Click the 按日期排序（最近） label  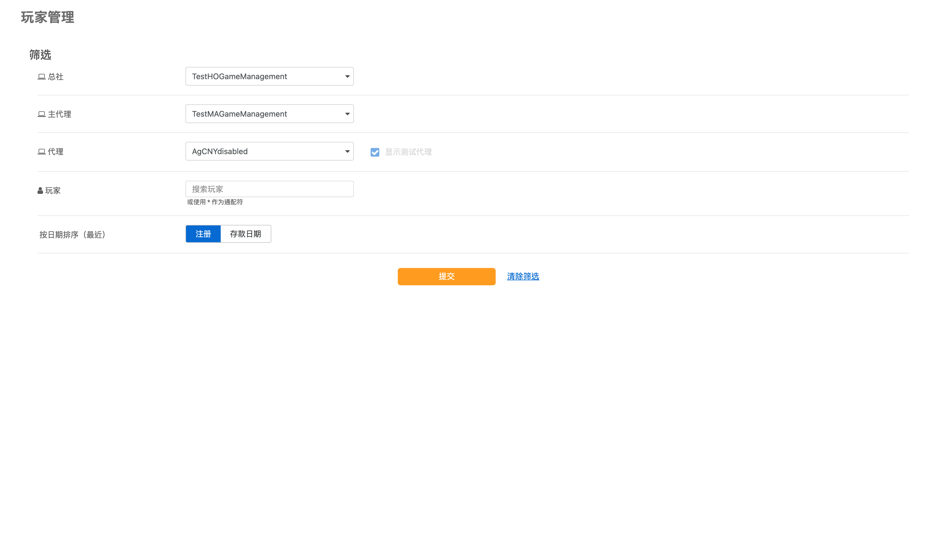coord(72,235)
